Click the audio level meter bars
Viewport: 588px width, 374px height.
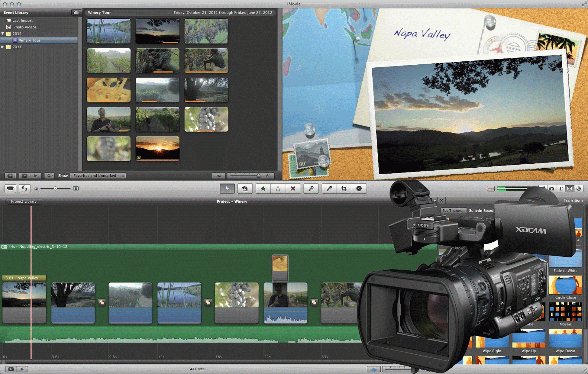(512, 189)
